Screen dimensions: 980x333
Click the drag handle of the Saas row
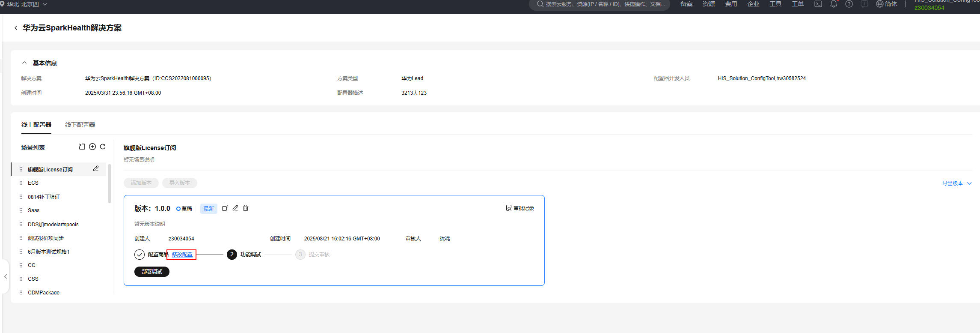(21, 210)
